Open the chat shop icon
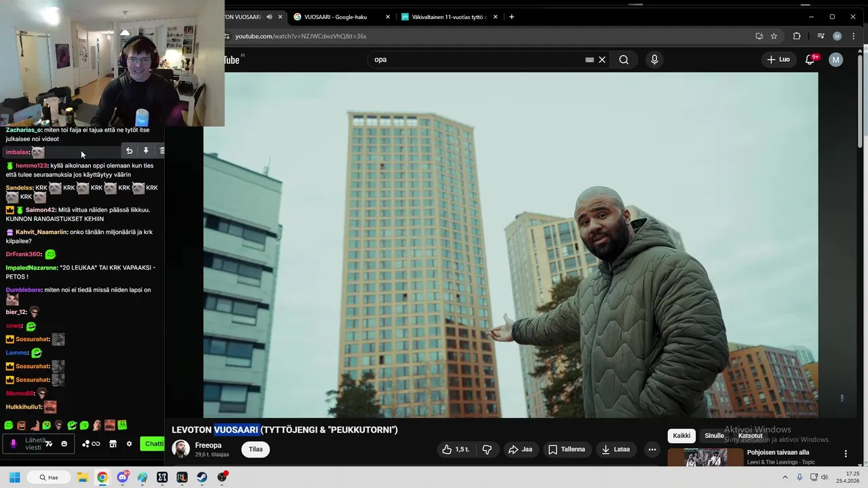 point(113,444)
